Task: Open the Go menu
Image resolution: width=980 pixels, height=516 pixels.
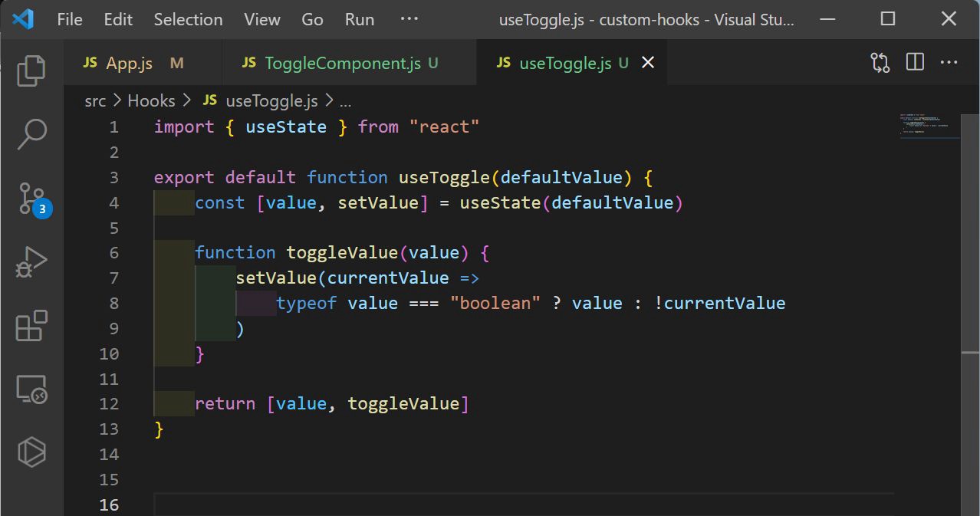Action: [x=312, y=19]
